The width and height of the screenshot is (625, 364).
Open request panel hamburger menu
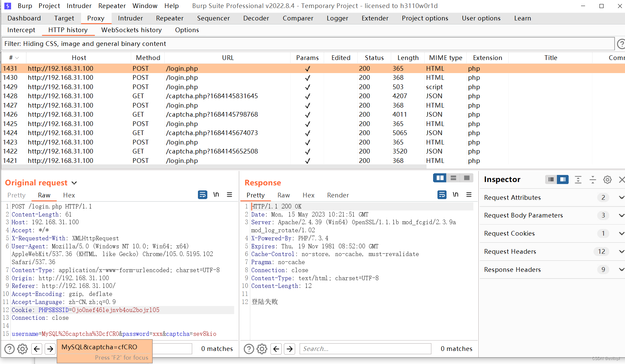pos(229,195)
